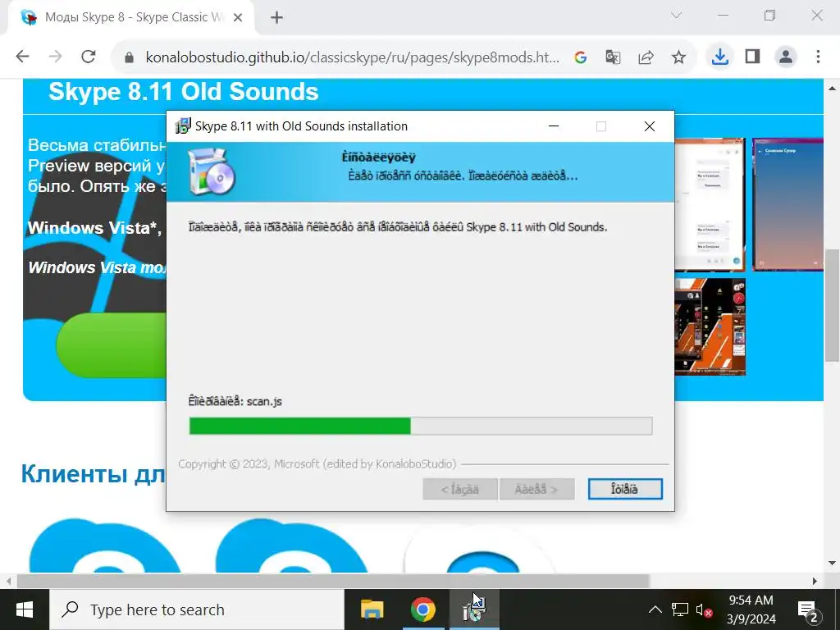Open the clock showing 9:54 AM
The height and width of the screenshot is (630, 840).
click(x=751, y=609)
